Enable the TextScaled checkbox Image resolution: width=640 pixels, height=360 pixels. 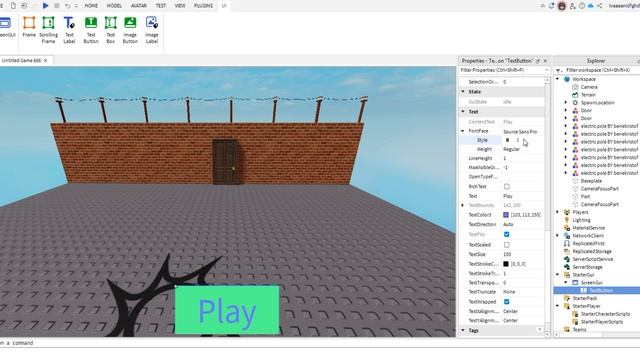507,245
